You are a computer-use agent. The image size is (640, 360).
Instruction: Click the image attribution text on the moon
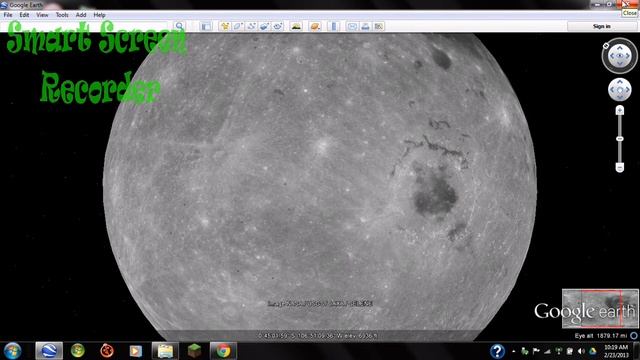point(320,303)
